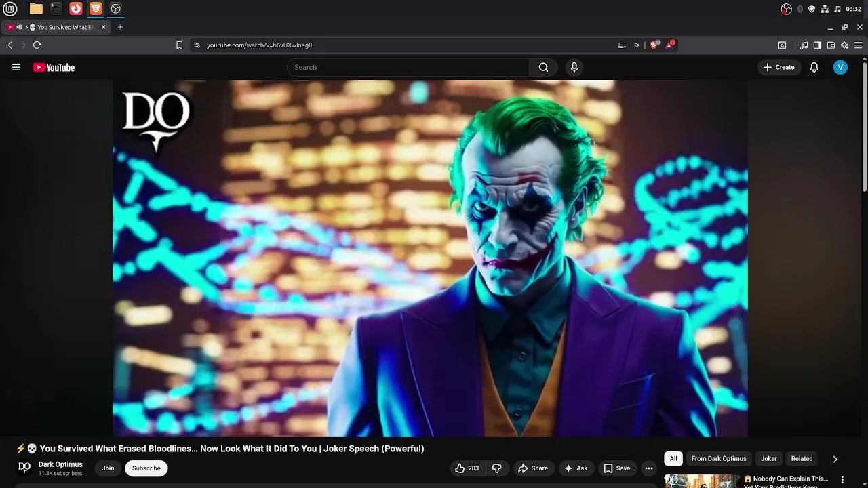Bookmark this page icon

(179, 45)
